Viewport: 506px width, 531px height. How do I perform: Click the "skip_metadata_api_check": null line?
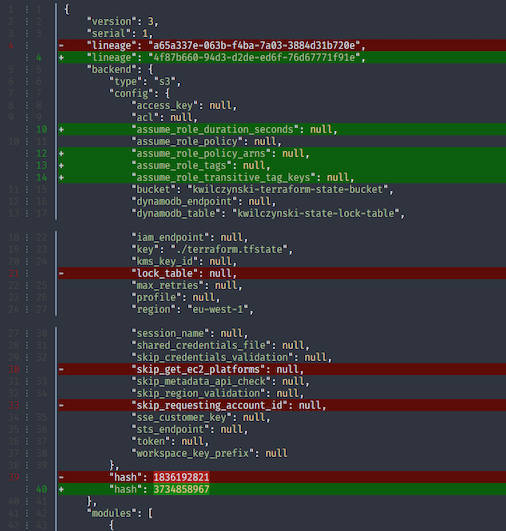(220, 382)
